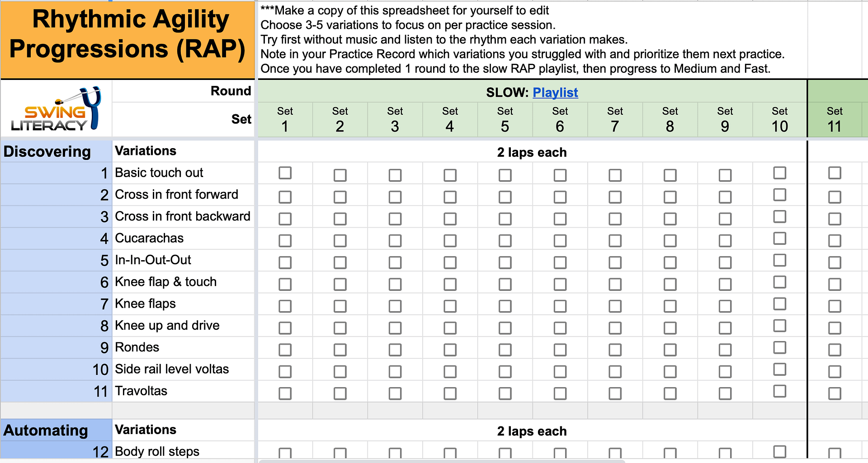Image resolution: width=868 pixels, height=463 pixels.
Task: Check Basic touch out for Set 1
Action: [285, 174]
